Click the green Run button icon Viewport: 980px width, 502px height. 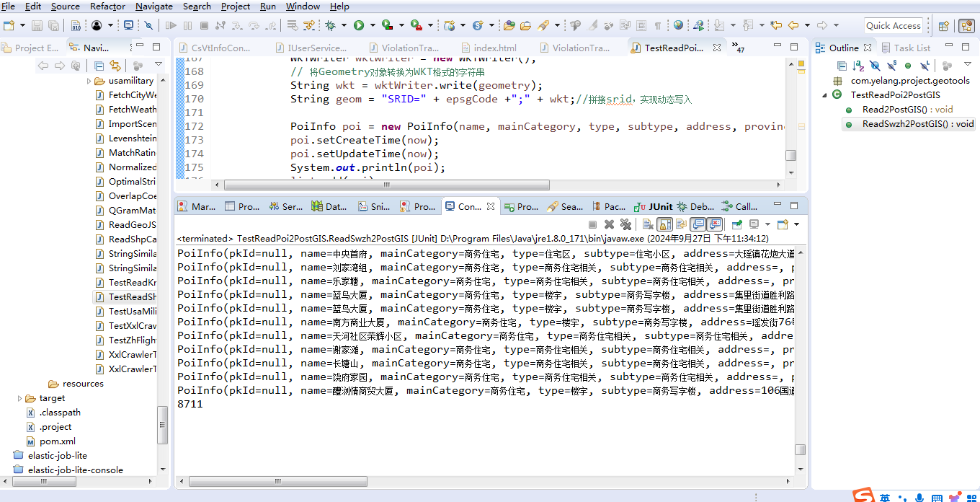358,25
